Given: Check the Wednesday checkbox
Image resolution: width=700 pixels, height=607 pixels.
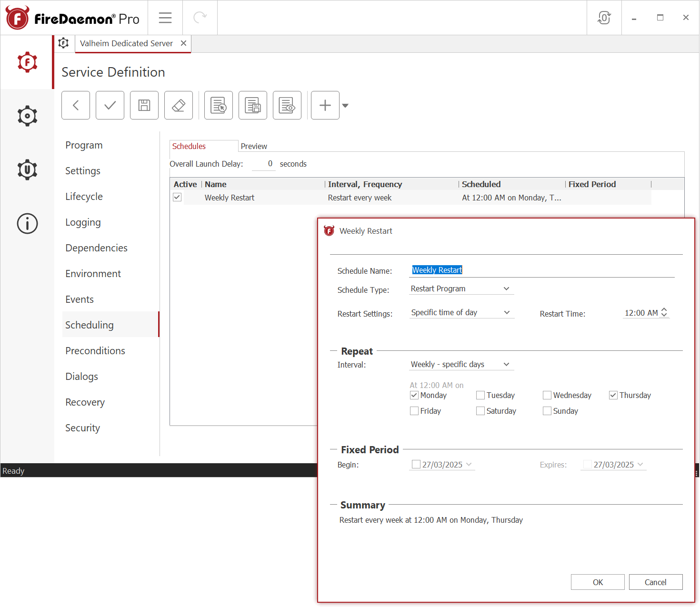Looking at the screenshot, I should click(x=547, y=395).
